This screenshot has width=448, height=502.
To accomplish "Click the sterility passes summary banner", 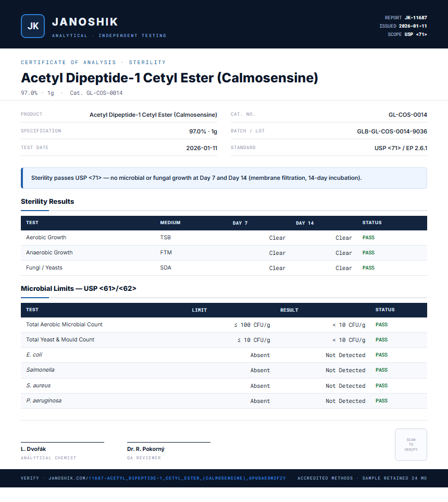I will click(x=224, y=178).
